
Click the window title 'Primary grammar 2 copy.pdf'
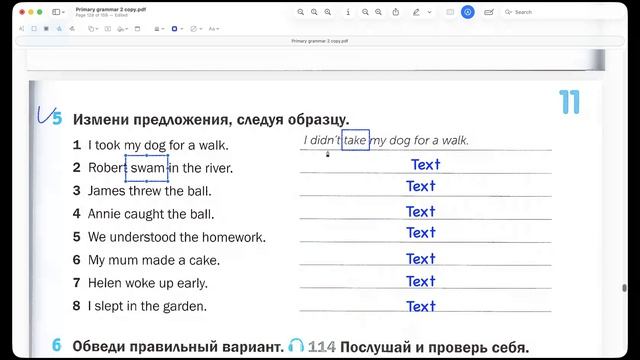(111, 9)
